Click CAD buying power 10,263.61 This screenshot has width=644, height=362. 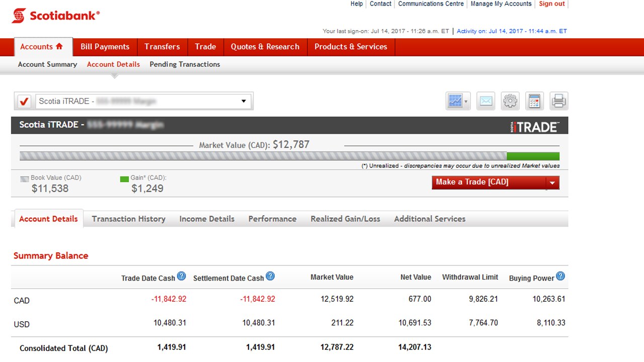click(549, 299)
